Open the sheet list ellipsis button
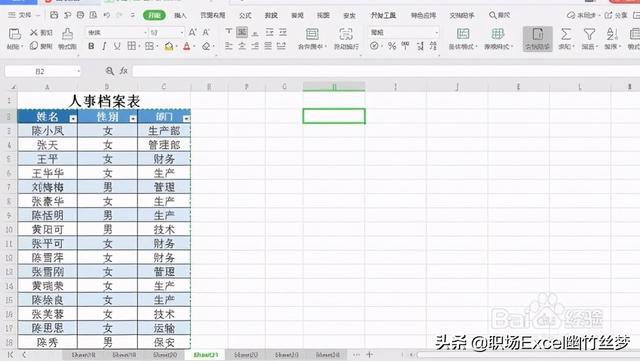The height and width of the screenshot is (361, 640). click(x=356, y=354)
